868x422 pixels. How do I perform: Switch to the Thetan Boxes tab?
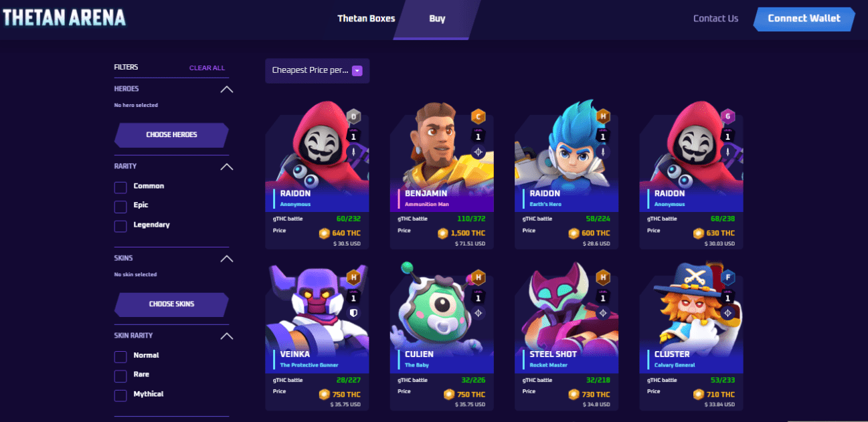pyautogui.click(x=366, y=19)
